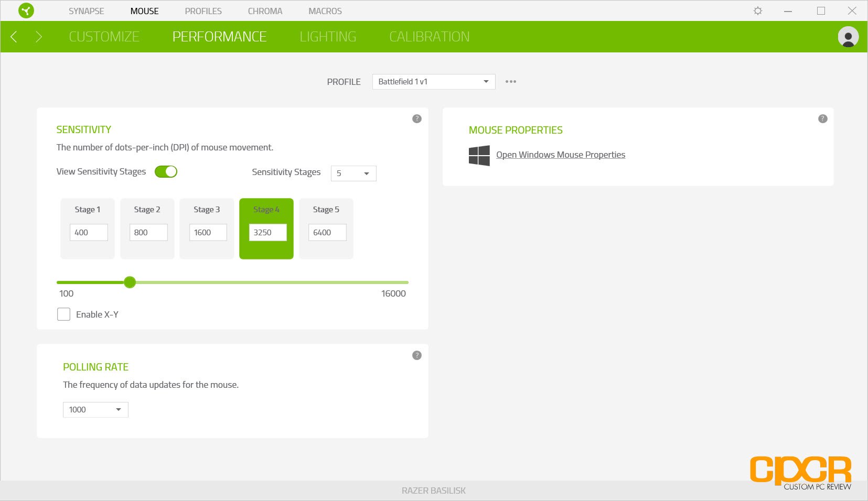Click the Stage 1 DPI field 400
The height and width of the screenshot is (501, 868).
tap(89, 233)
